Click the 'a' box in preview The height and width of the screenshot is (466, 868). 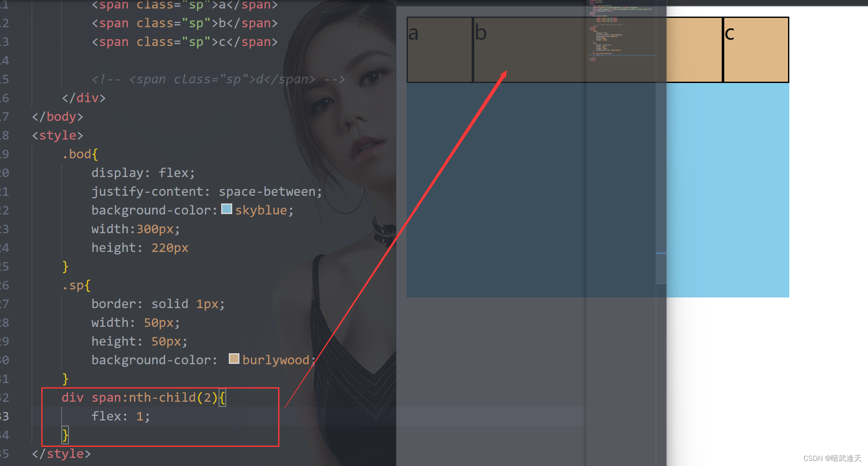coord(440,50)
